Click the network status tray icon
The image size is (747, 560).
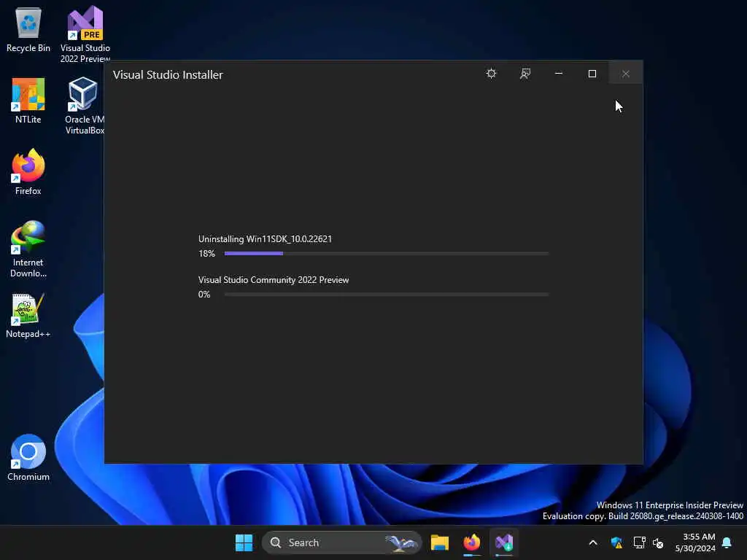click(x=639, y=542)
